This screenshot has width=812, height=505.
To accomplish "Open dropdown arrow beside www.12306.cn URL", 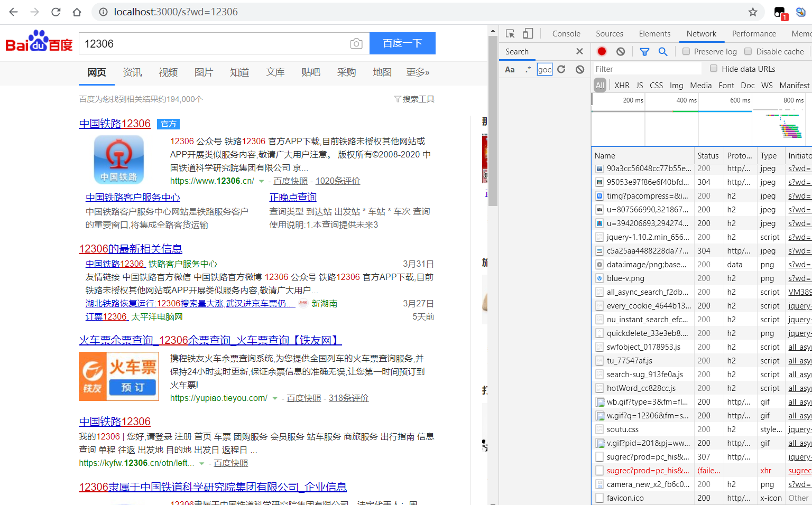I will pyautogui.click(x=261, y=181).
